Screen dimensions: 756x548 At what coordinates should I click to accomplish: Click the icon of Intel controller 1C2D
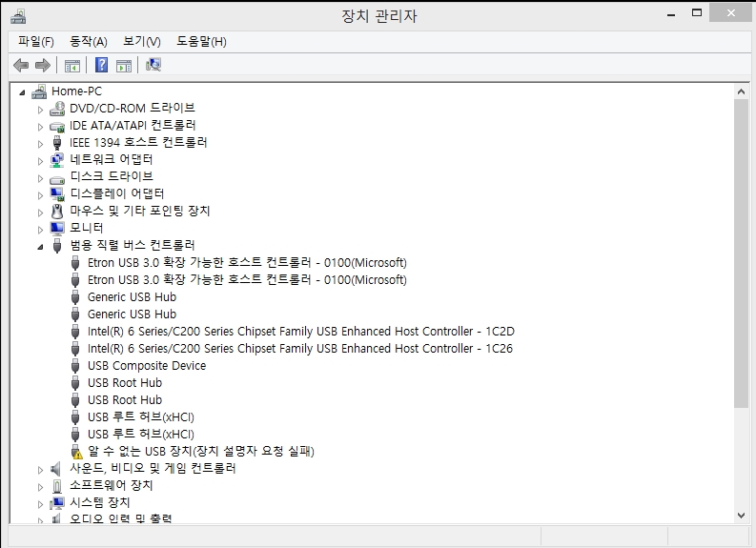pyautogui.click(x=75, y=332)
